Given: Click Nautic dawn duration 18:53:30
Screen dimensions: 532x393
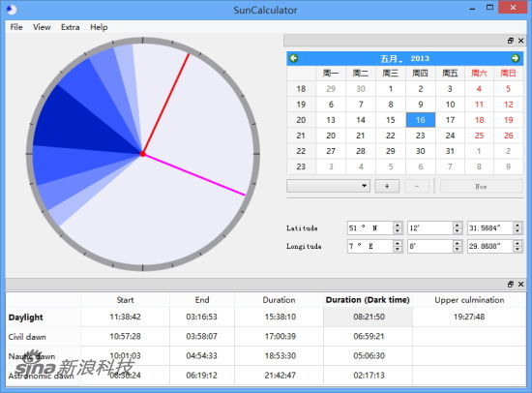Looking at the screenshot, I should pyautogui.click(x=280, y=355).
